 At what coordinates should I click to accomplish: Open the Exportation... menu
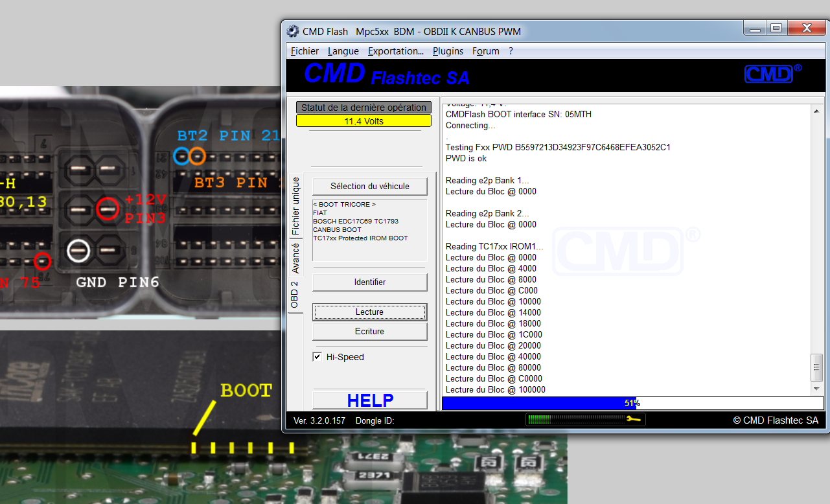[x=396, y=51]
